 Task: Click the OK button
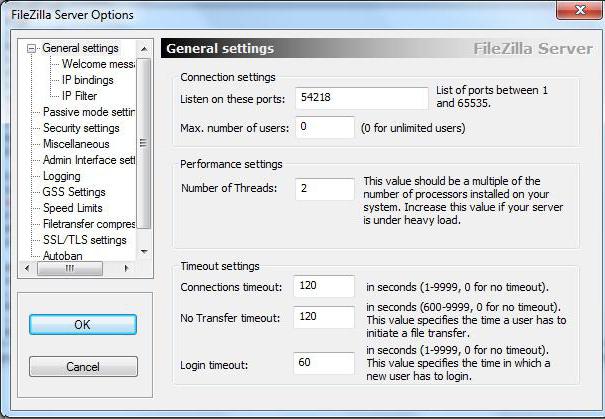(83, 324)
